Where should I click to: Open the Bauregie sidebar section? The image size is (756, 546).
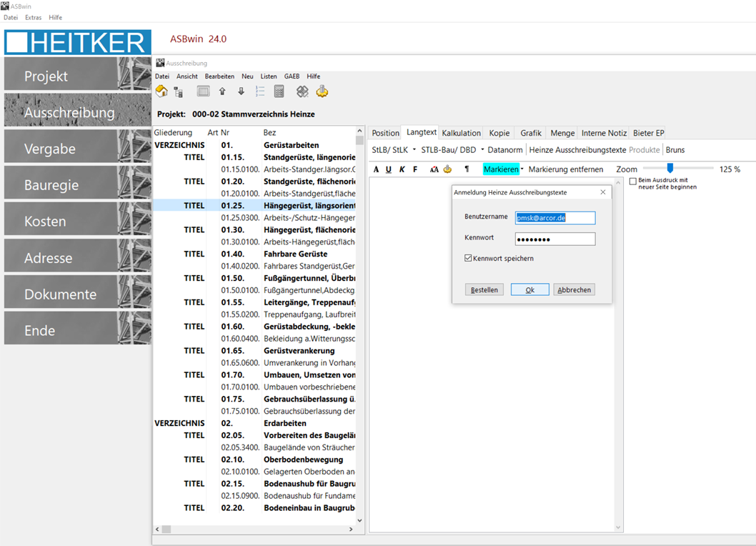pyautogui.click(x=78, y=183)
